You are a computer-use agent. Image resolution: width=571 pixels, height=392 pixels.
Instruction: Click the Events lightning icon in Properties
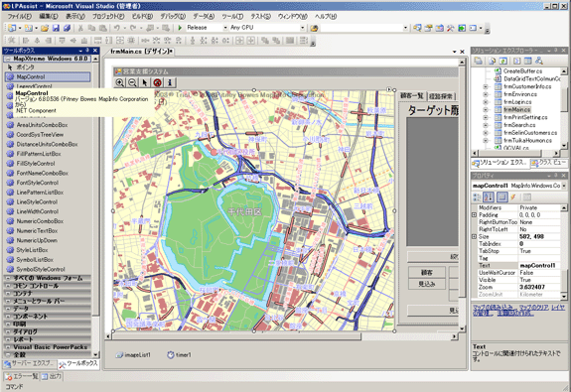click(x=513, y=196)
